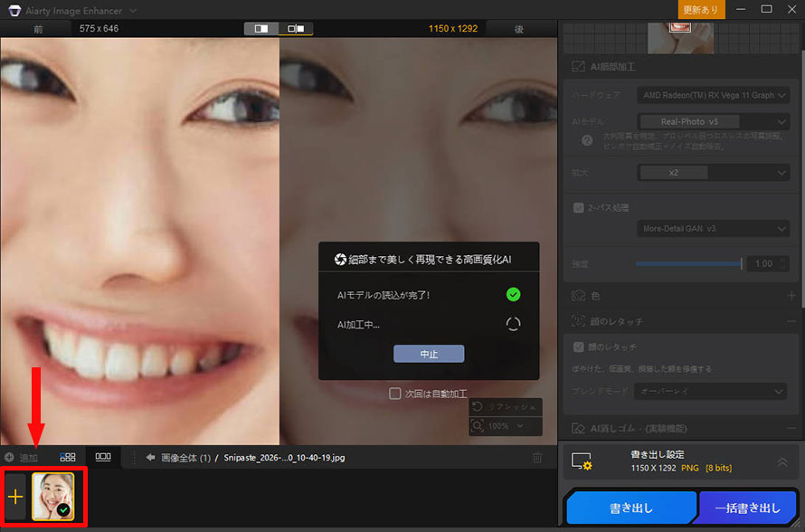
Task: Click the 一括書き出し batch export button
Action: [748, 508]
